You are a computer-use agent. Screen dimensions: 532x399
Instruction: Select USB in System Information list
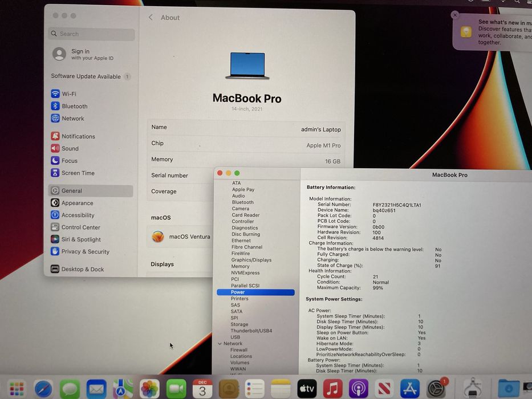point(235,337)
